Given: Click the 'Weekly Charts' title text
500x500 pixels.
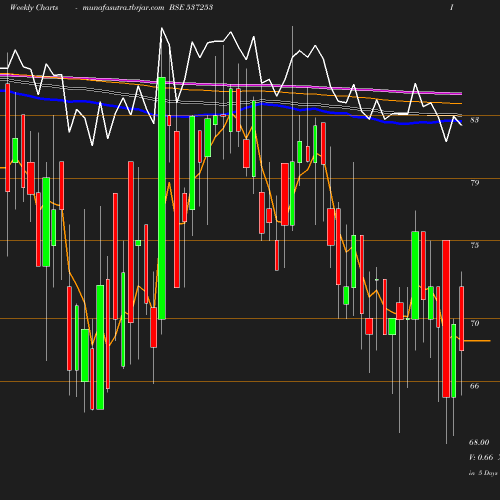Looking at the screenshot, I should (34, 7).
